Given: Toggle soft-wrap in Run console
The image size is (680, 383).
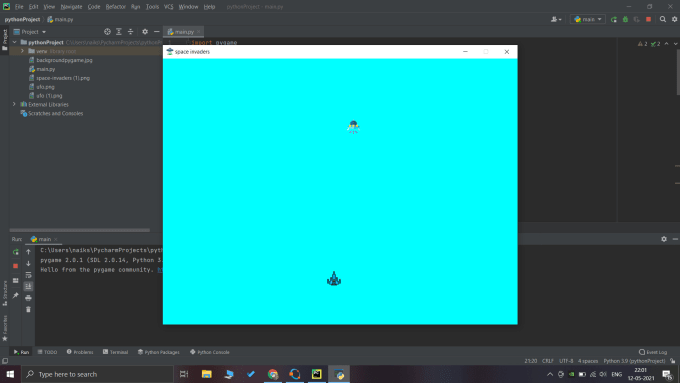Looking at the screenshot, I should tap(28, 275).
